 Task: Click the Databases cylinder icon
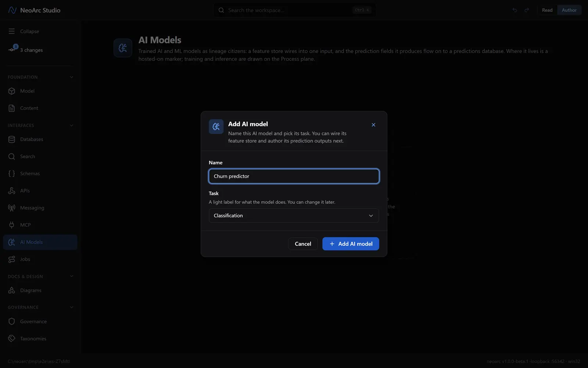coord(12,139)
